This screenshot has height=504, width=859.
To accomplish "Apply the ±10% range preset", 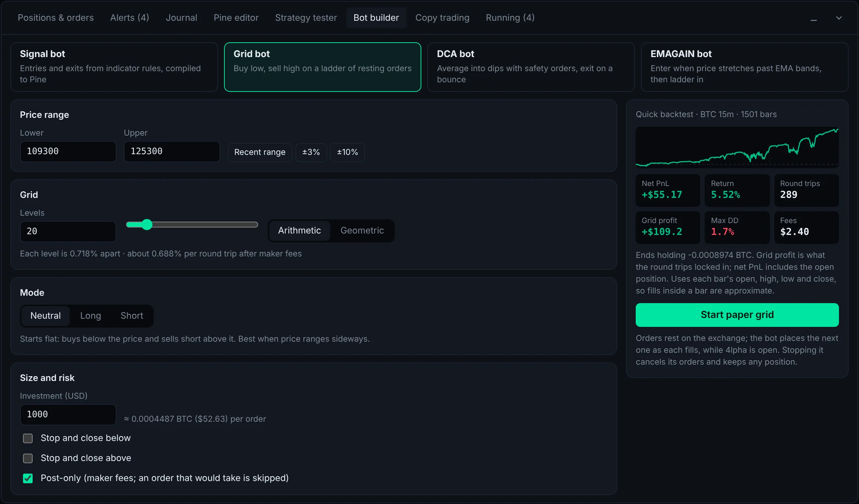I will coord(347,152).
